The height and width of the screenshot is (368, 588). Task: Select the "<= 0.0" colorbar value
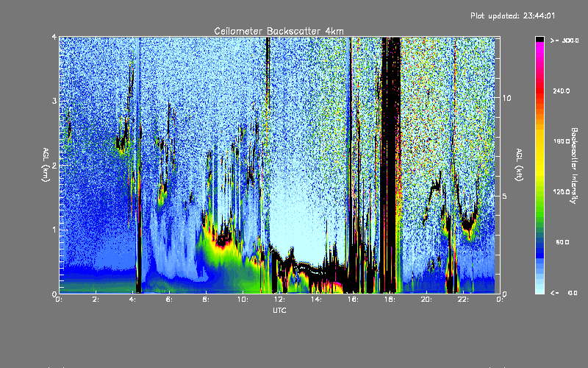(x=564, y=293)
